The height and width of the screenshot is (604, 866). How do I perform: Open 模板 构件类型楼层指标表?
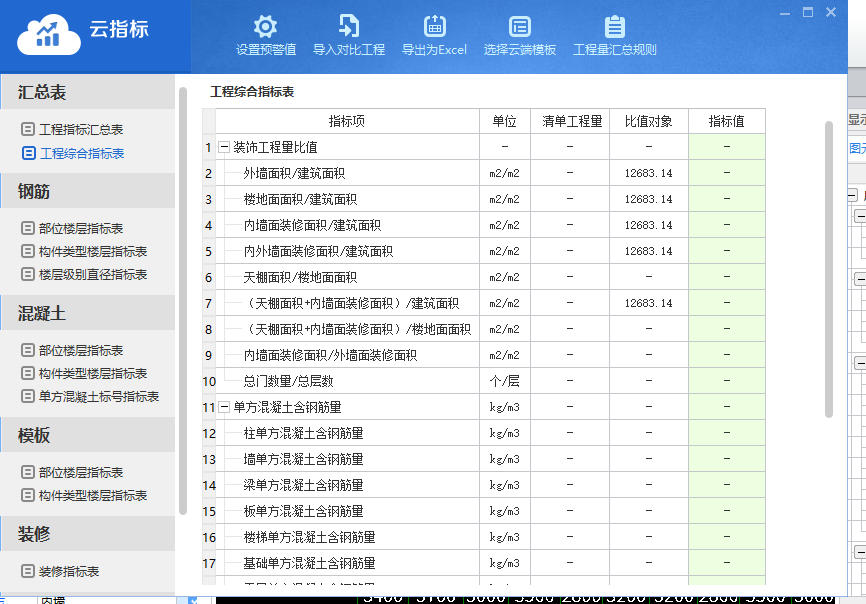tap(93, 495)
